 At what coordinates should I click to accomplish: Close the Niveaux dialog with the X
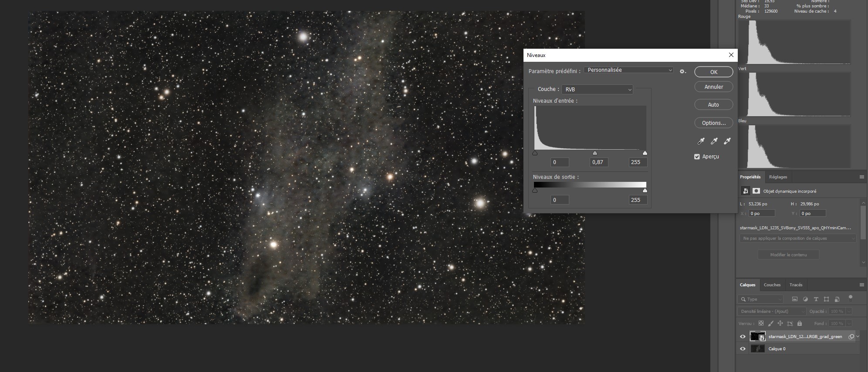(731, 55)
